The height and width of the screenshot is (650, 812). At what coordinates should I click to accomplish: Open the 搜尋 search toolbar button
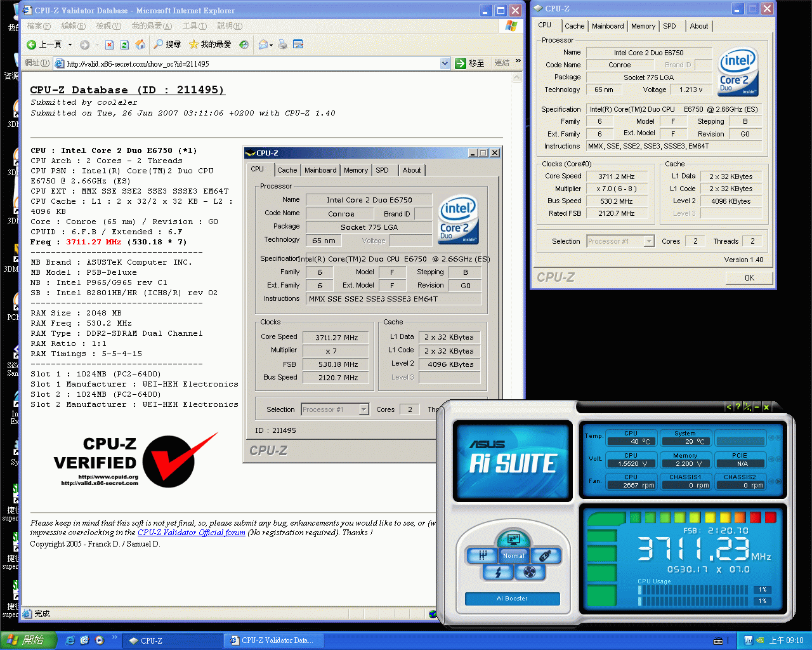(167, 44)
